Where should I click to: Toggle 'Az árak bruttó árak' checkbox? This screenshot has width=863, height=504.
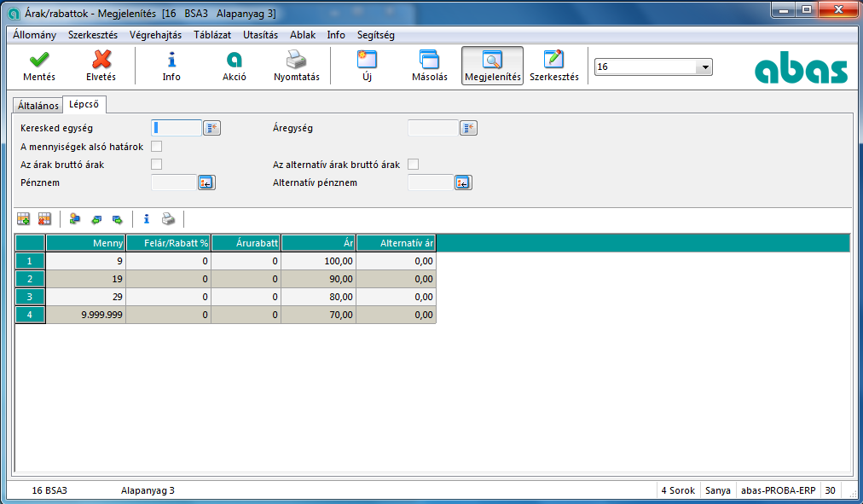point(156,165)
